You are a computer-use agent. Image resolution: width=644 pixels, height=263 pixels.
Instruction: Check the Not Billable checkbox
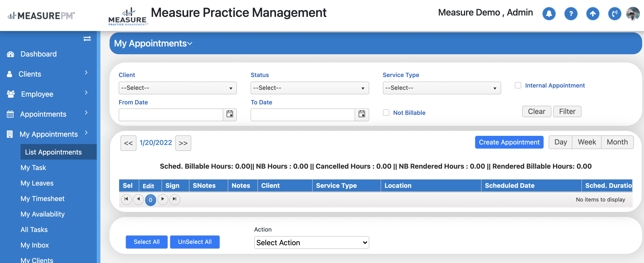(386, 113)
